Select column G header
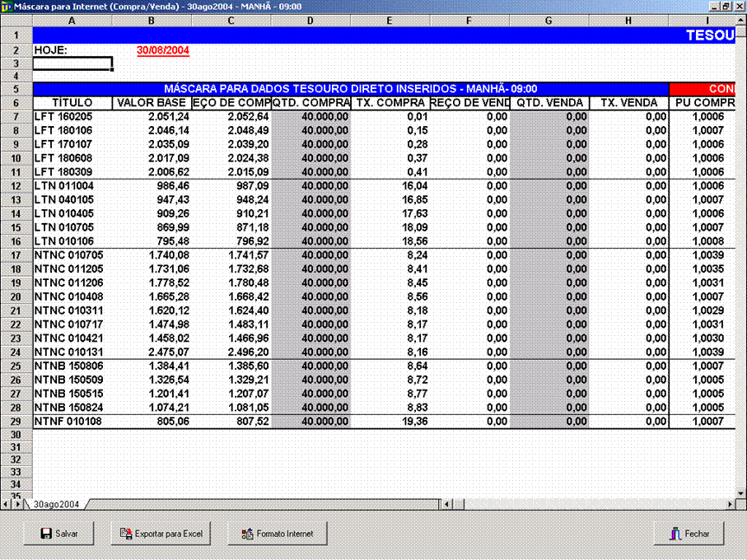The height and width of the screenshot is (560, 747). (549, 21)
